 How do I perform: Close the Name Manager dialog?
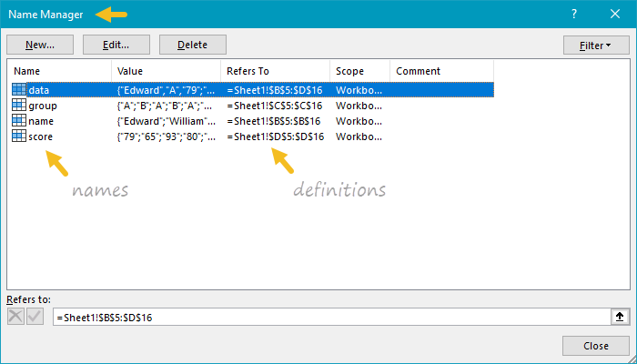coord(596,346)
